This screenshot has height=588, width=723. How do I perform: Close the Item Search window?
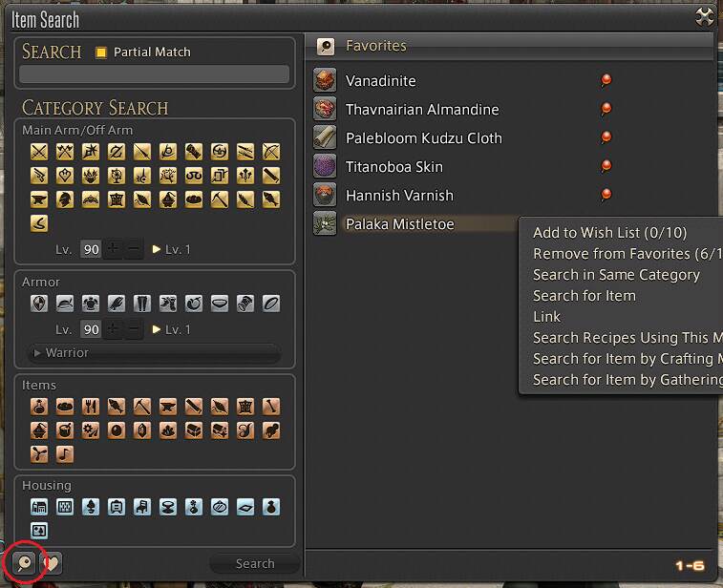click(705, 17)
